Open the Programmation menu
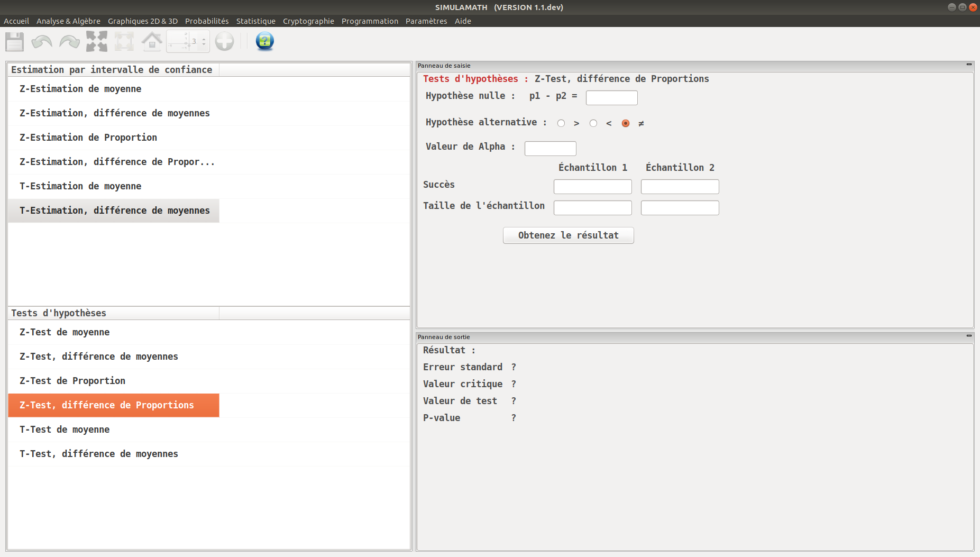 point(370,21)
